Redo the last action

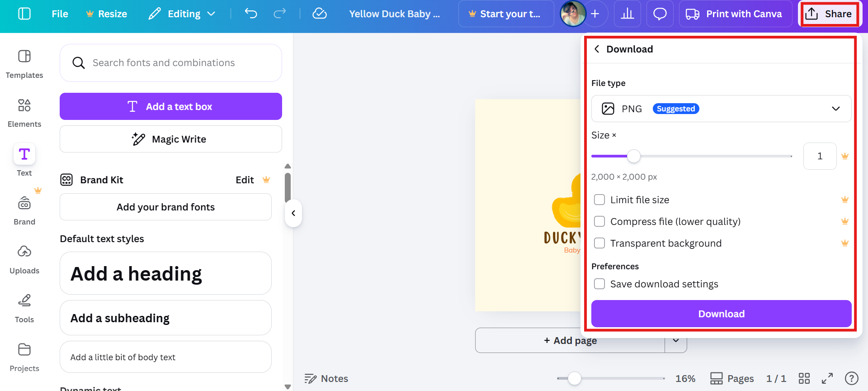(280, 14)
